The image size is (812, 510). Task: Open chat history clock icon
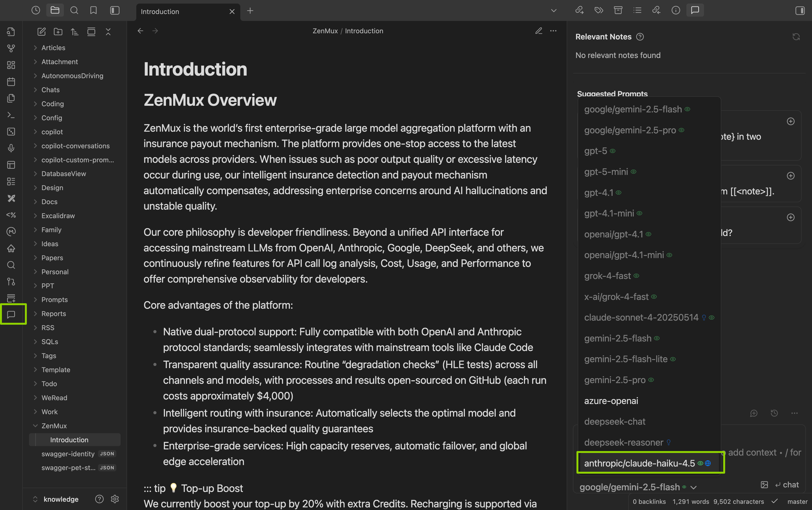point(774,413)
